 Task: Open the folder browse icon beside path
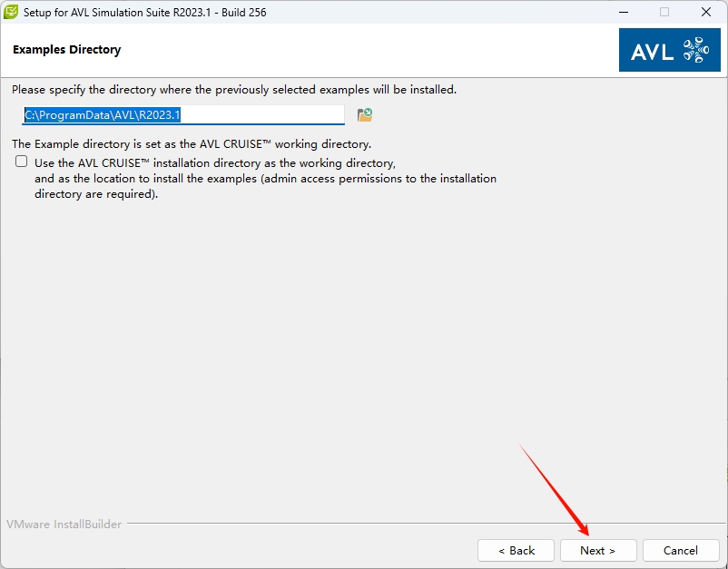pyautogui.click(x=365, y=115)
